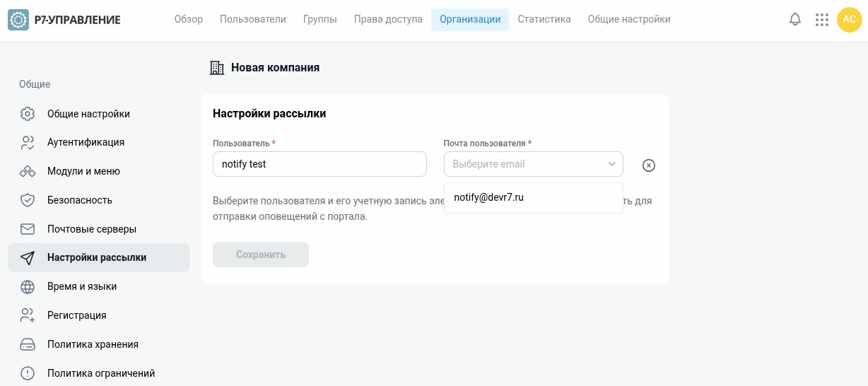Click the Аутентификация user-check icon

[28, 142]
